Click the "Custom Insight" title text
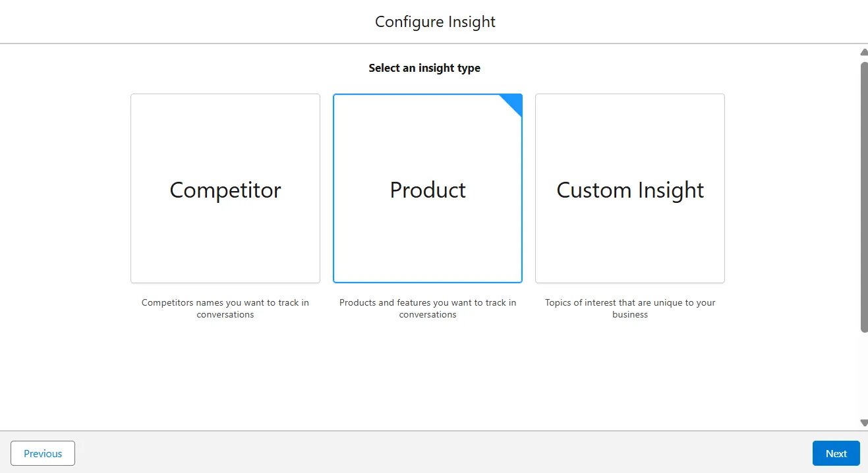This screenshot has height=473, width=868. click(x=630, y=190)
